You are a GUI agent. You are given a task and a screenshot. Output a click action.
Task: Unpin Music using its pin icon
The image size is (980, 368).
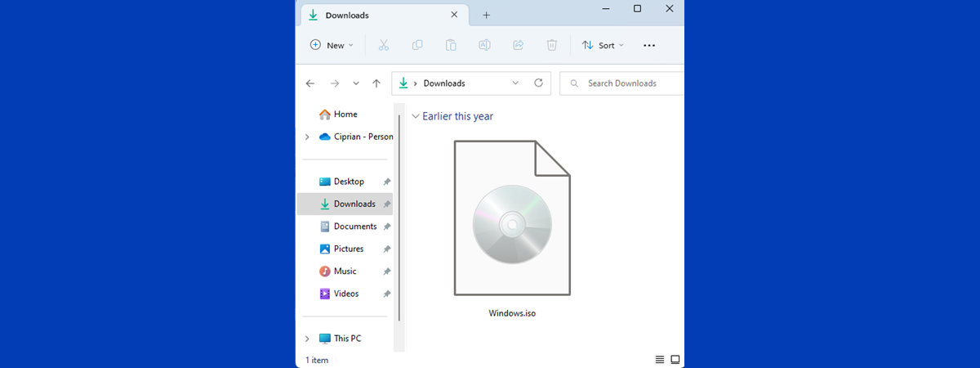(387, 272)
